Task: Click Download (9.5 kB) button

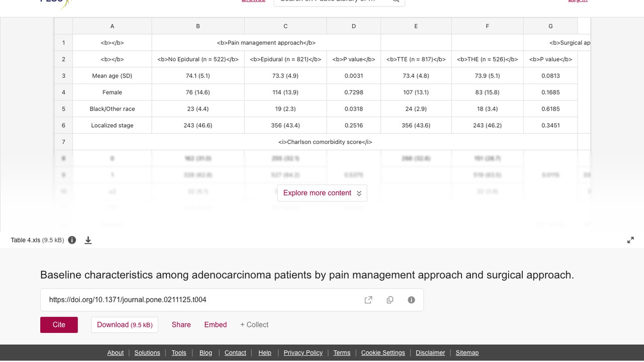Action: point(125,325)
